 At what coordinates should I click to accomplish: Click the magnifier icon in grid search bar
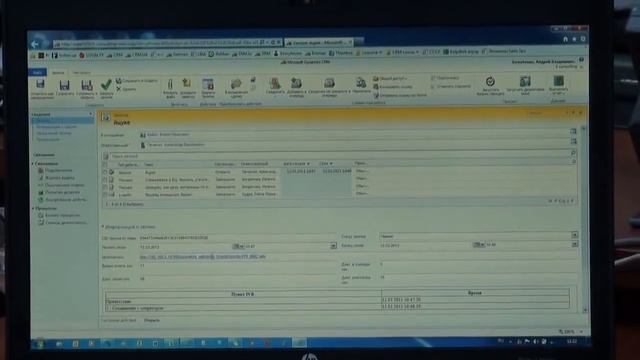(573, 153)
